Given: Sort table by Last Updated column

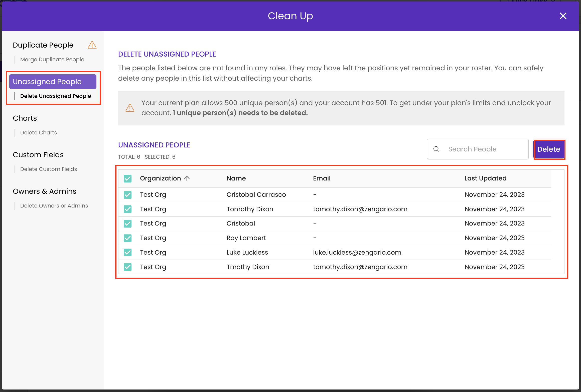Looking at the screenshot, I should (x=485, y=178).
